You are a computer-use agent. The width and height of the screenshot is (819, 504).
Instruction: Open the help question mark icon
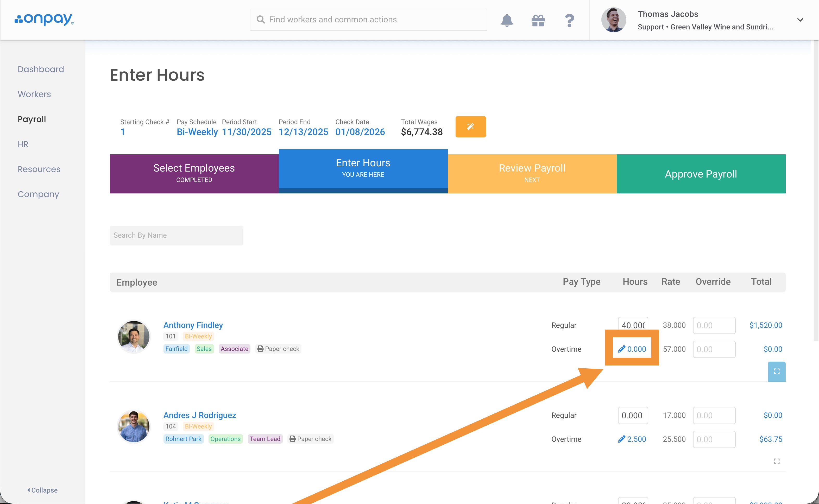[x=569, y=20]
